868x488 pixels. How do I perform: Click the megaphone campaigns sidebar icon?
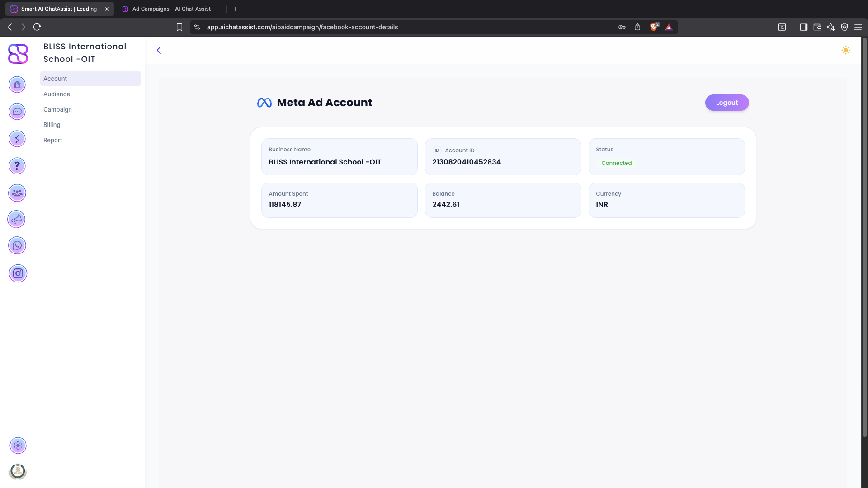coord(17,220)
